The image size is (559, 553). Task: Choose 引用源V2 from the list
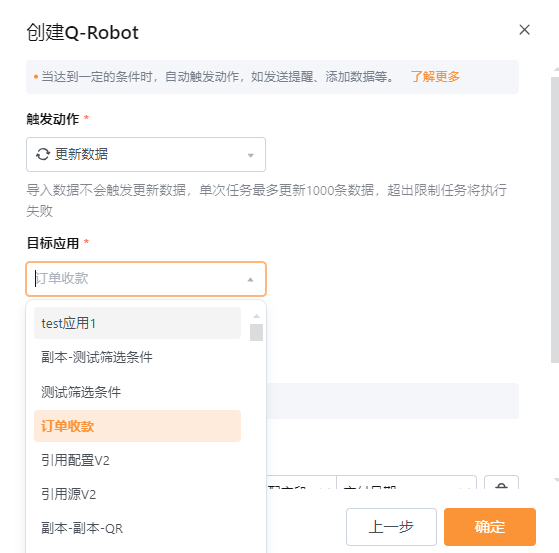137,495
